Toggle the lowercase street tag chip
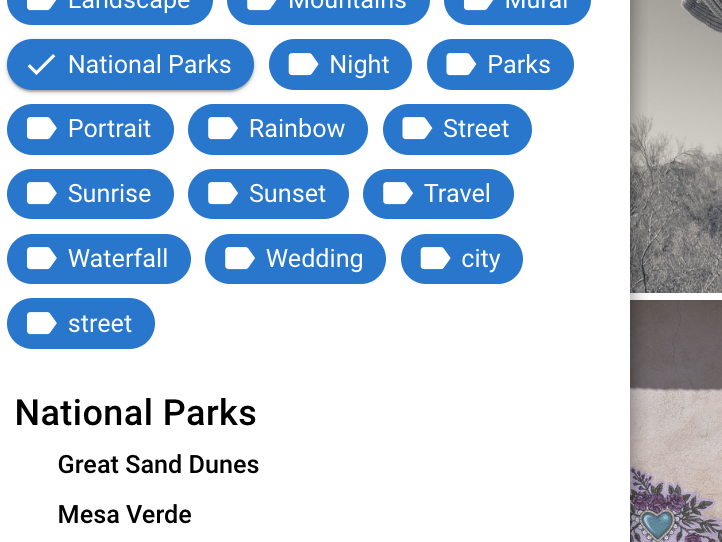722x542 pixels. pos(81,323)
